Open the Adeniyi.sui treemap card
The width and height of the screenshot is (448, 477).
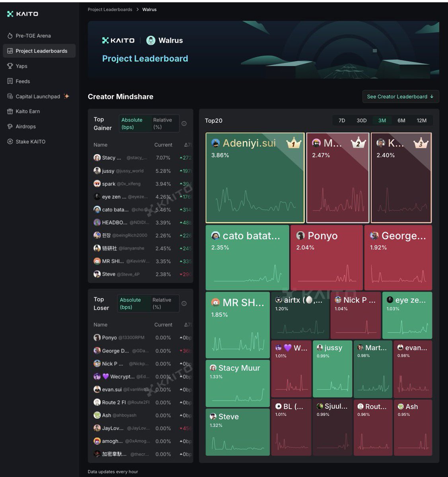click(255, 178)
